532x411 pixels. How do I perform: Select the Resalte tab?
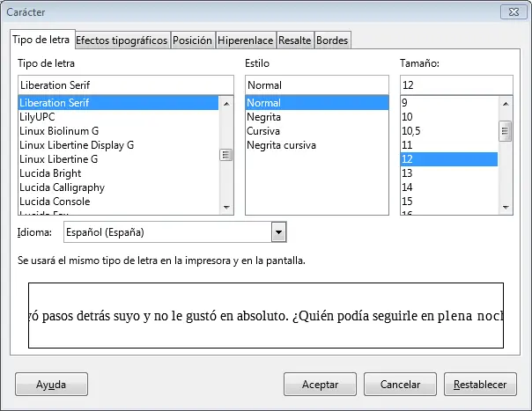click(295, 40)
